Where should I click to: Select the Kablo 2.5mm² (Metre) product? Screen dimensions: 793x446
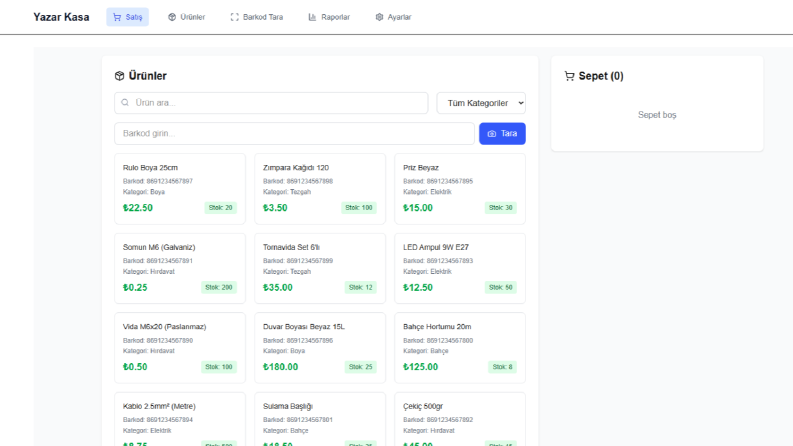click(180, 419)
